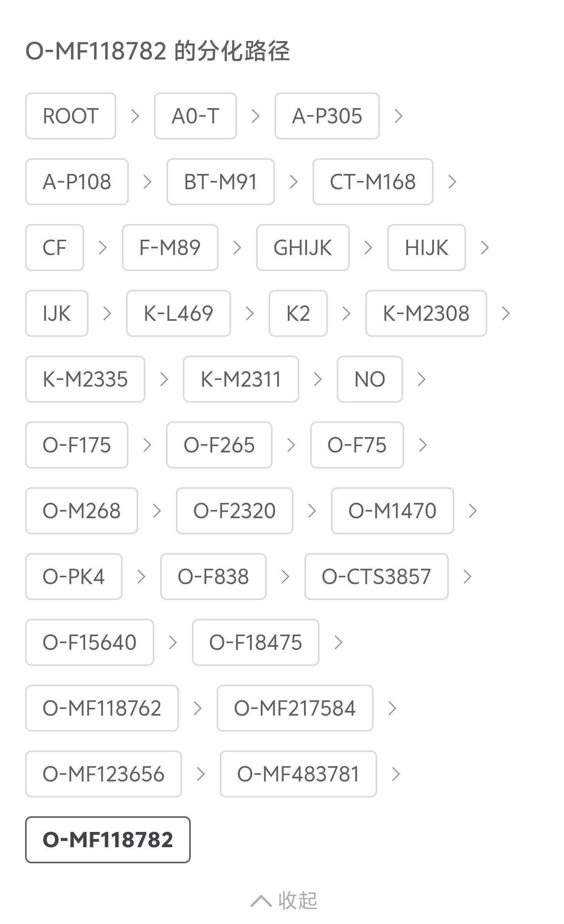
Task: Select the F-M89 path node
Action: coord(170,248)
